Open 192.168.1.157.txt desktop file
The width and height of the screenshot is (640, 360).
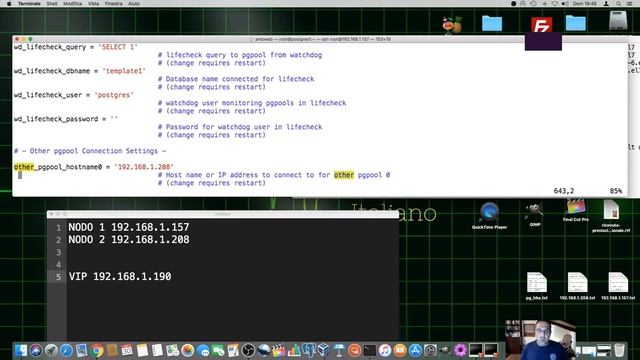(618, 286)
